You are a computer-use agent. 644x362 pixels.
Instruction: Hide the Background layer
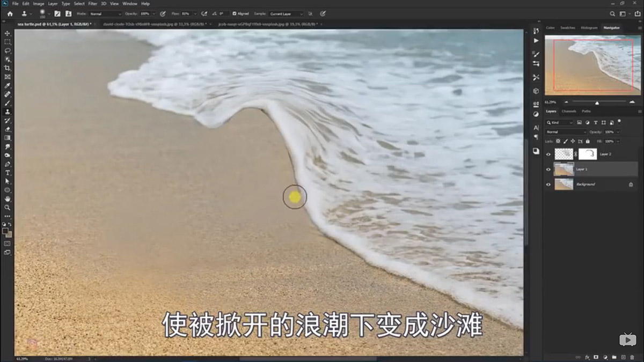548,184
